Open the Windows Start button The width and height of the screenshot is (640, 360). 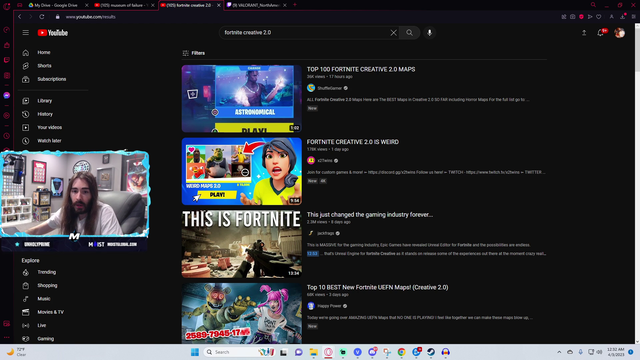click(x=195, y=352)
